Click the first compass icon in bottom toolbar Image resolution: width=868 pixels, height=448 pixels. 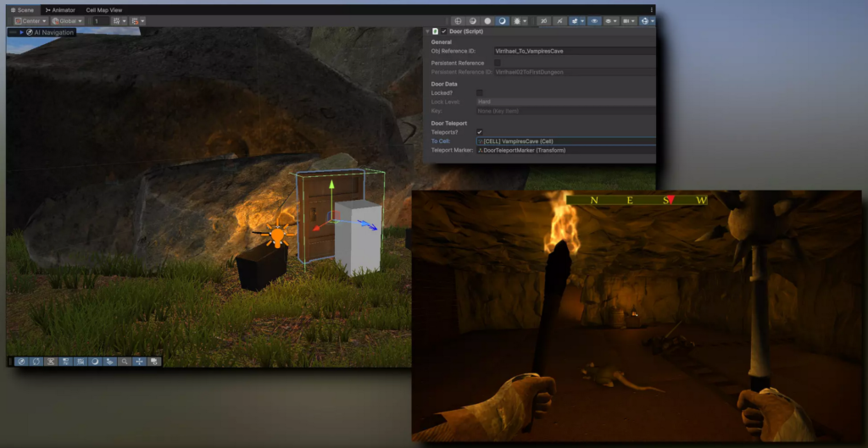21,362
